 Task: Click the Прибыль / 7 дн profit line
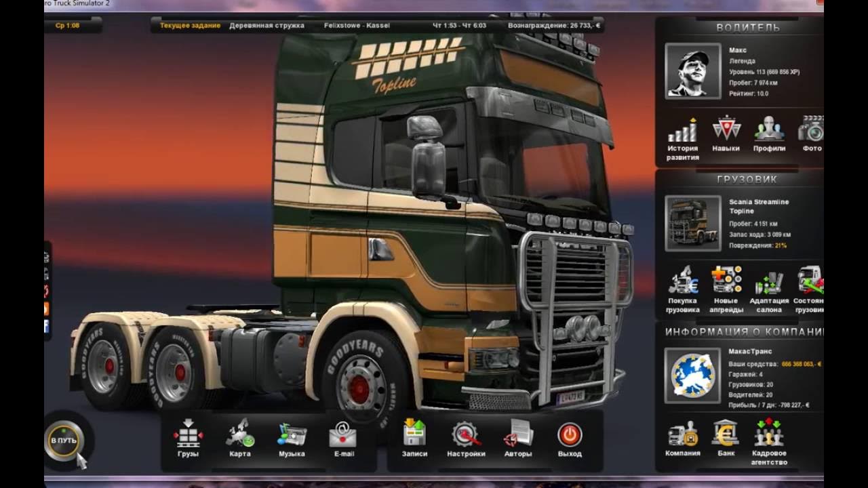click(x=769, y=405)
